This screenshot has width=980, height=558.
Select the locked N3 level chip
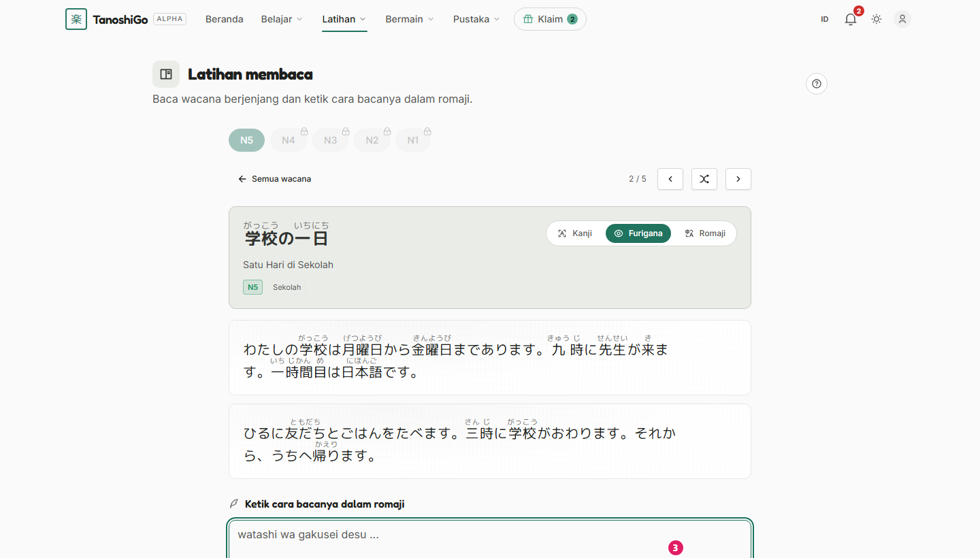click(330, 140)
